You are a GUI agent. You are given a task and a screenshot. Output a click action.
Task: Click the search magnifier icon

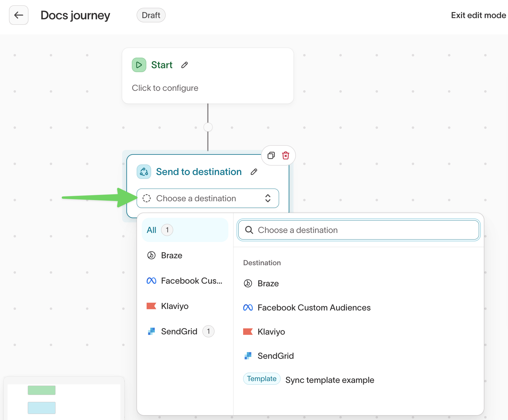click(x=249, y=230)
